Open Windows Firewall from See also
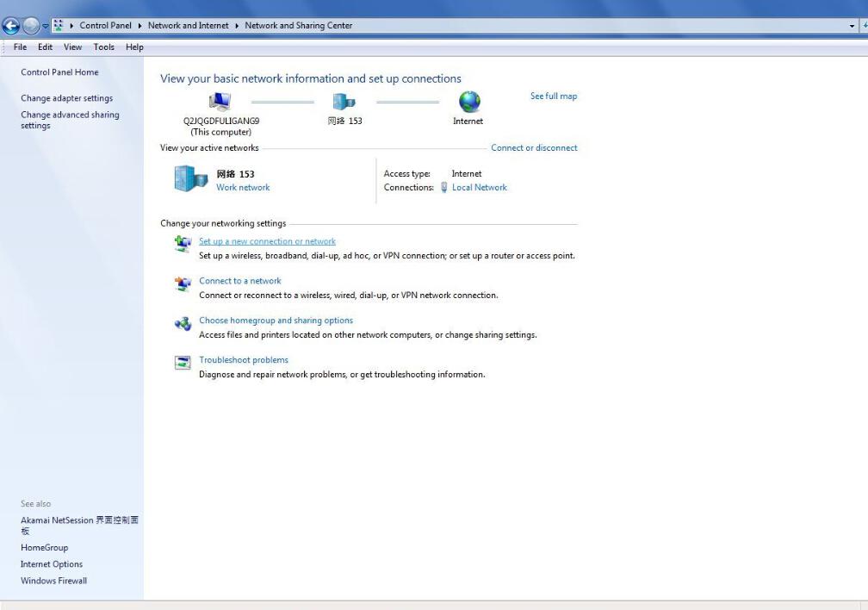Viewport: 868px width, 610px height. (x=53, y=581)
